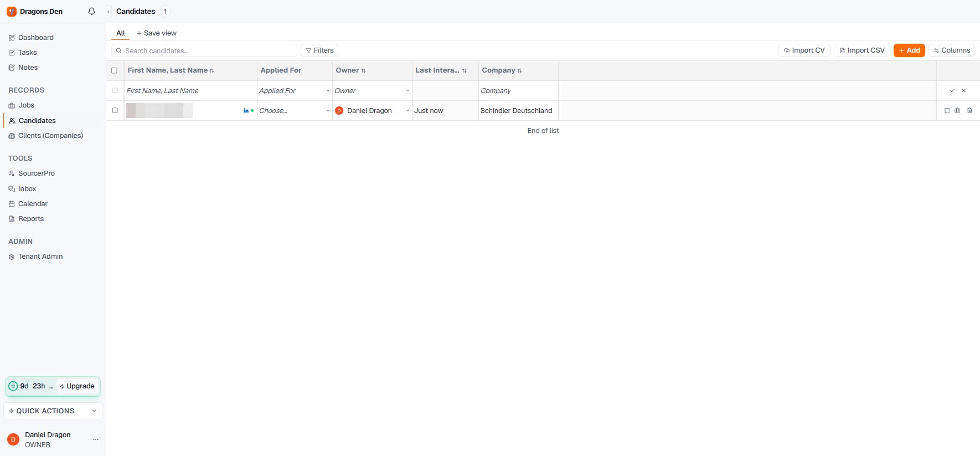Open the Filters button
The width and height of the screenshot is (980, 456).
coord(319,50)
